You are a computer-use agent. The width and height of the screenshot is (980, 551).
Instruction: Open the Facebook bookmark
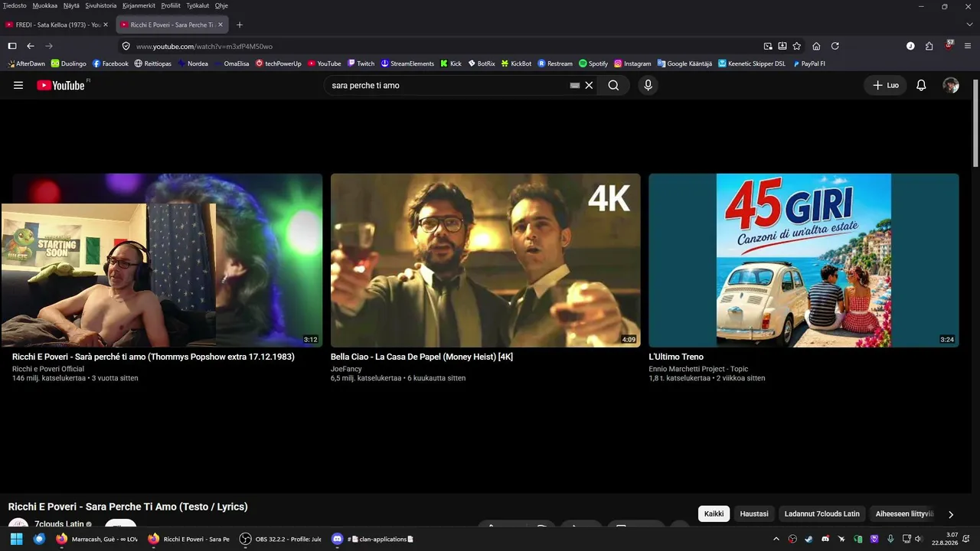point(110,64)
